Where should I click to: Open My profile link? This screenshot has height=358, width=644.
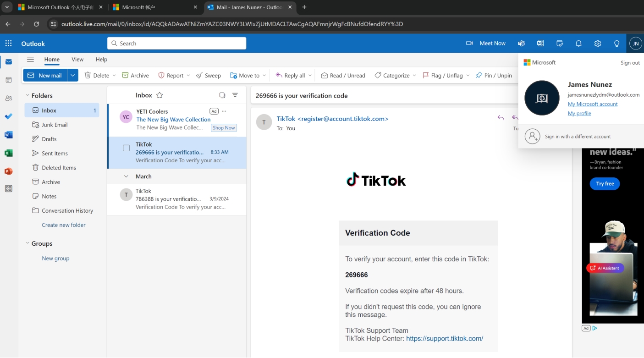[579, 113]
